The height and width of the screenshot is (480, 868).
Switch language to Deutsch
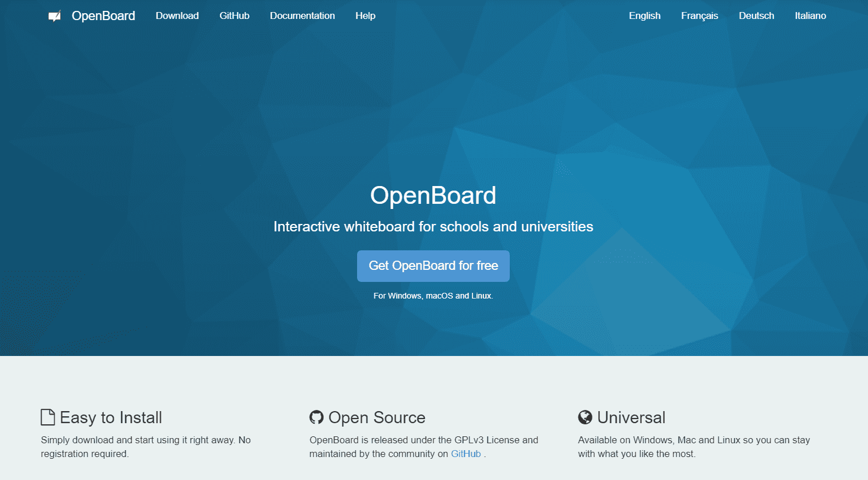(x=757, y=16)
